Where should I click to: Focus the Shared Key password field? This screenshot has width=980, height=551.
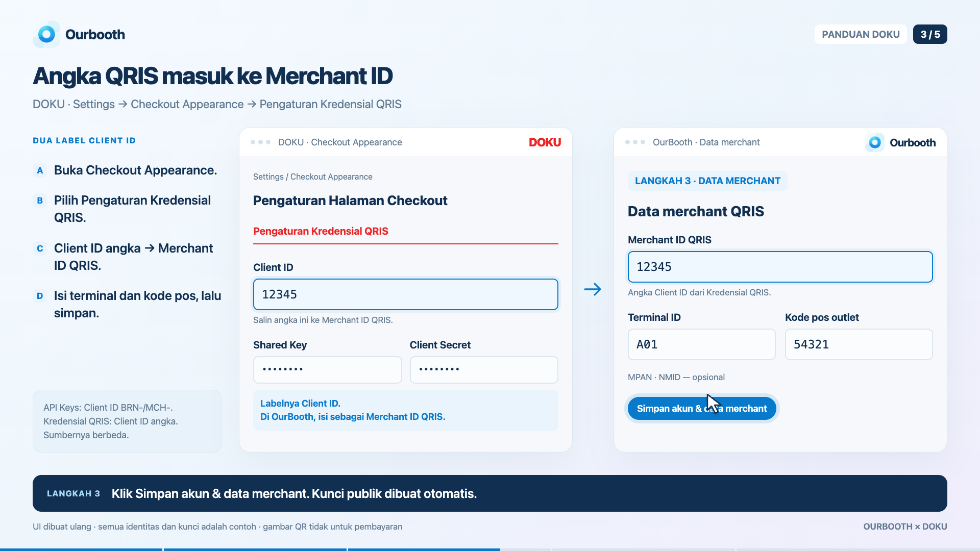328,369
